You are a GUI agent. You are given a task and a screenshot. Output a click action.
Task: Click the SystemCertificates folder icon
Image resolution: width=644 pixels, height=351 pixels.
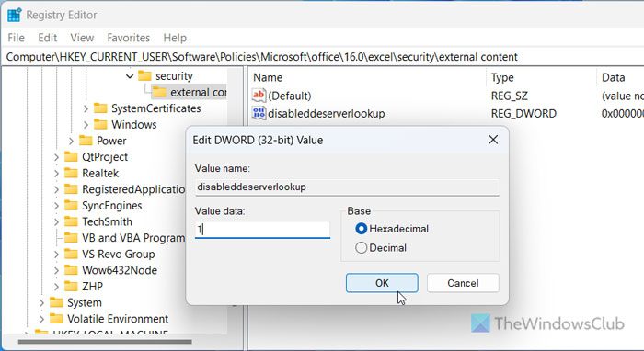[x=100, y=108]
